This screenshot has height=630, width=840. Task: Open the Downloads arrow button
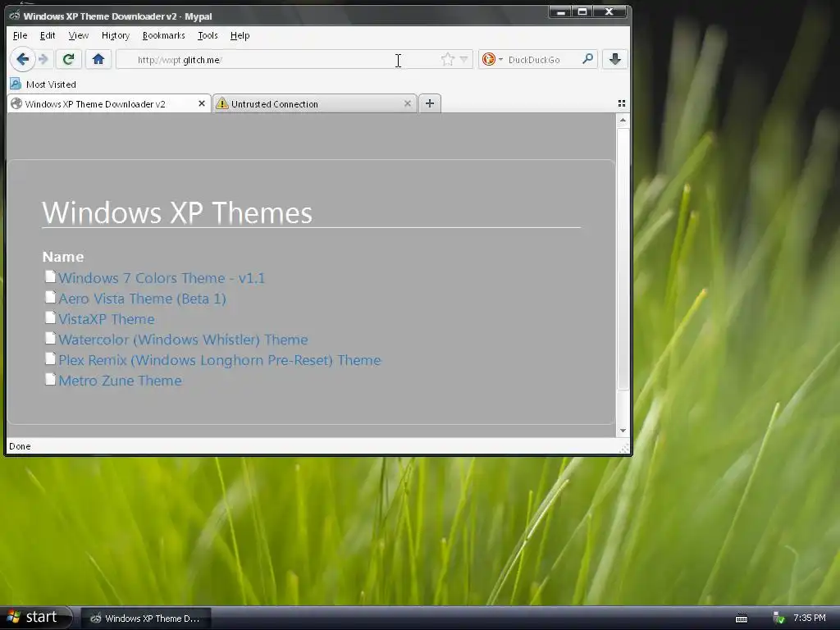coord(615,59)
